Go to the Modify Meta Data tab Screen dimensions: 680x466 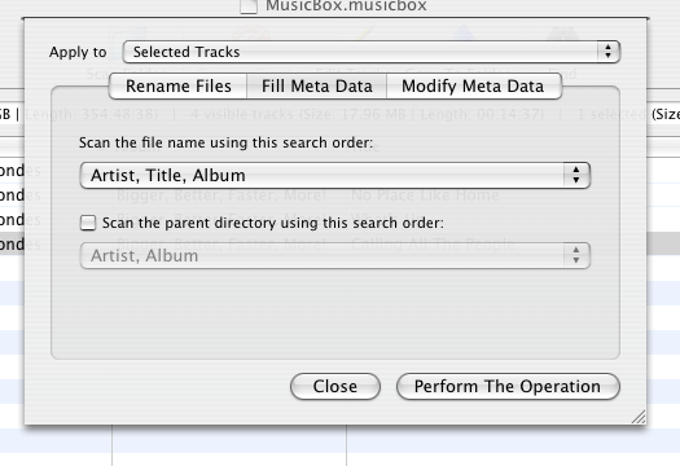click(473, 86)
